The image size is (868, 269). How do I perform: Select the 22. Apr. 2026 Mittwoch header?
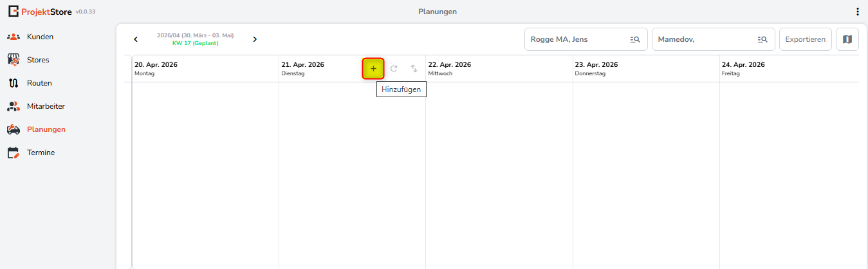coord(450,68)
